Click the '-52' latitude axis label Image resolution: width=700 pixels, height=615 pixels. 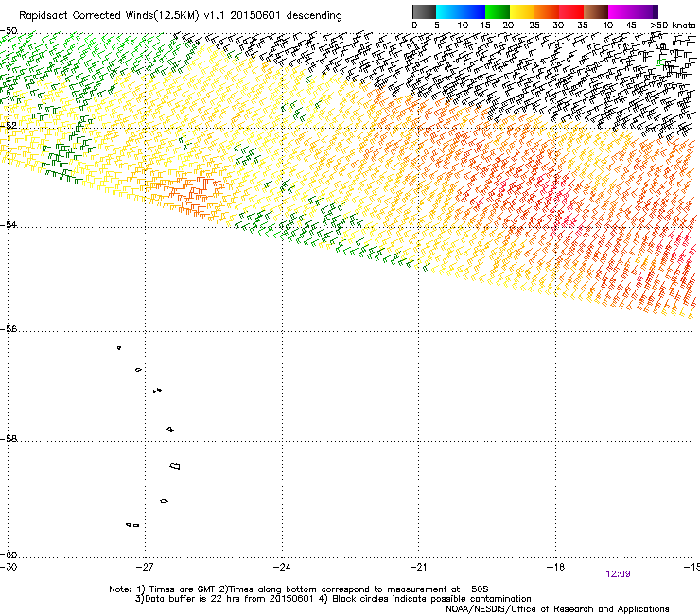point(9,126)
